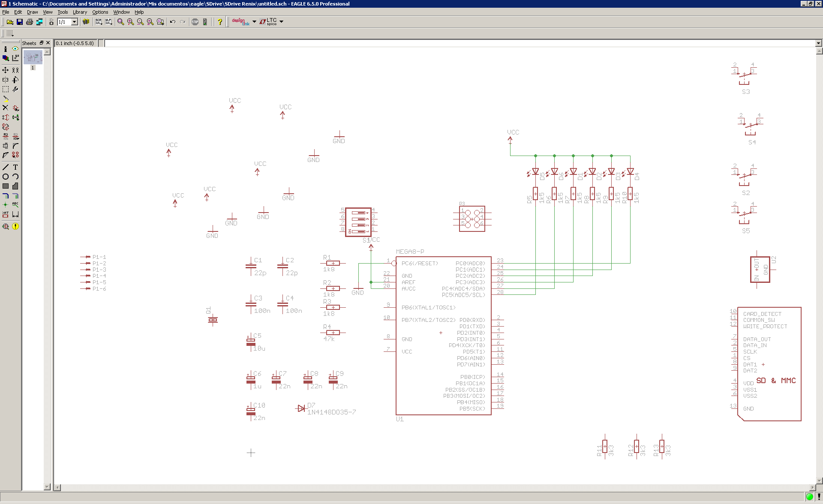Screen dimensions: 823x504
Task: Undock the Sheets panel
Action: (x=42, y=43)
